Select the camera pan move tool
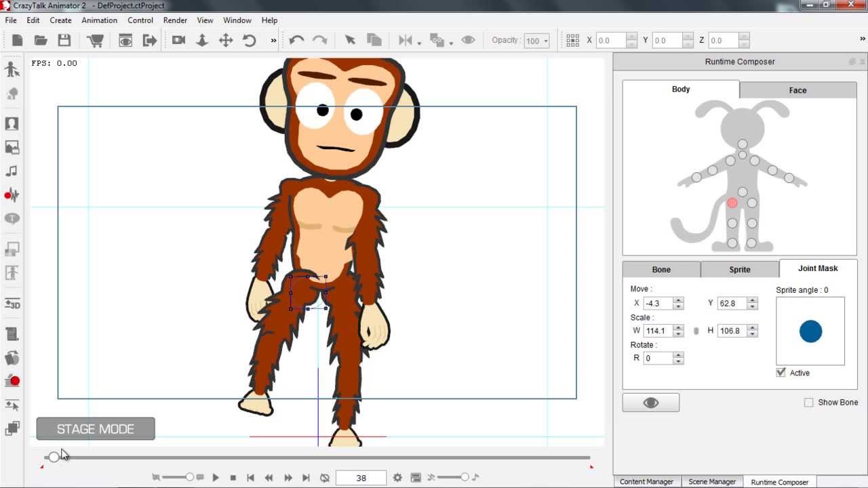Screen dimensions: 868x488 [226, 41]
